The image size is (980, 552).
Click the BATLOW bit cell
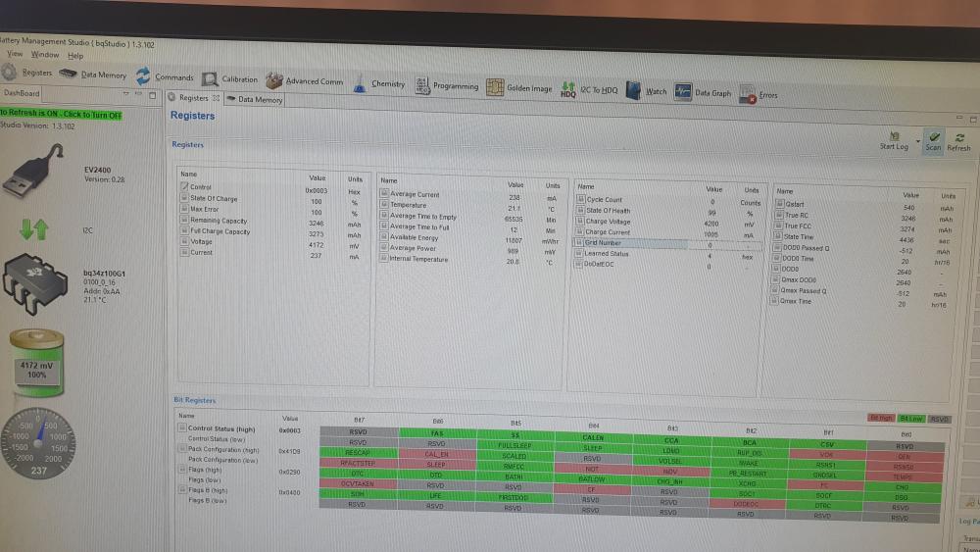591,478
